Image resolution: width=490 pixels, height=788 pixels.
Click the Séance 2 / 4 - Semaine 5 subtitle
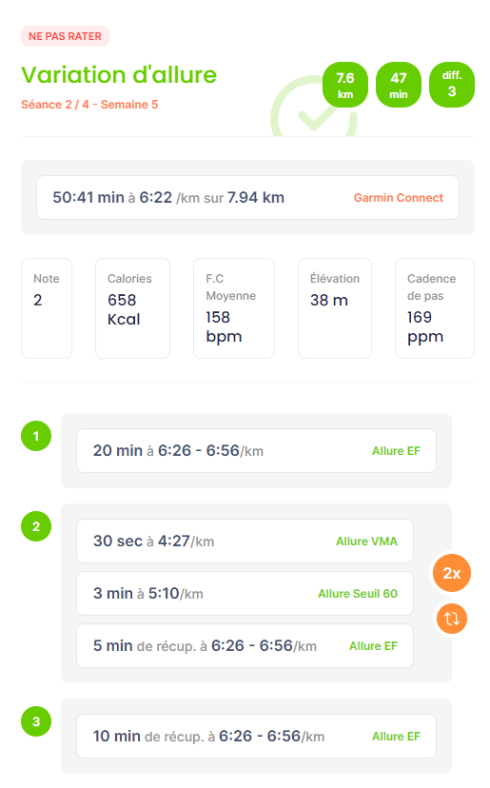pyautogui.click(x=89, y=105)
